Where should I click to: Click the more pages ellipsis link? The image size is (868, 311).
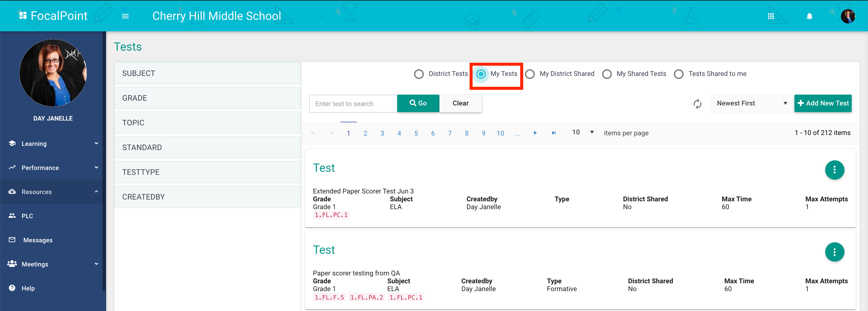point(517,134)
